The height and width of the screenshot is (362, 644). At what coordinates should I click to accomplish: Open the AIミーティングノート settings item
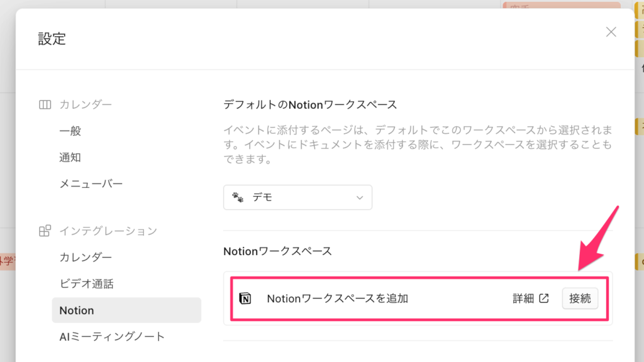(x=112, y=337)
